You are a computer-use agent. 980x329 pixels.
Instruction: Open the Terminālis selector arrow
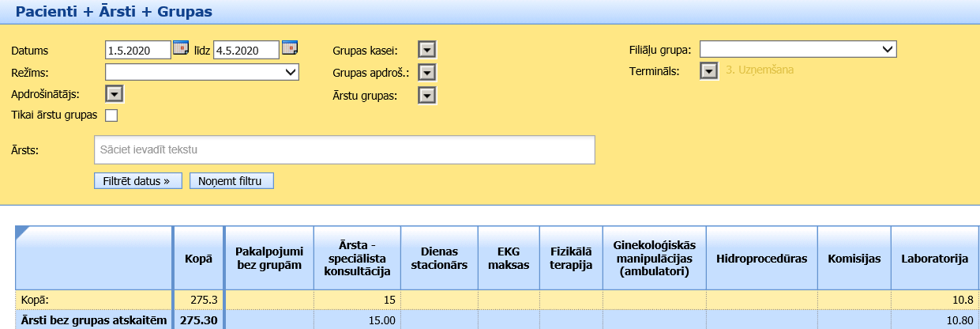(708, 71)
